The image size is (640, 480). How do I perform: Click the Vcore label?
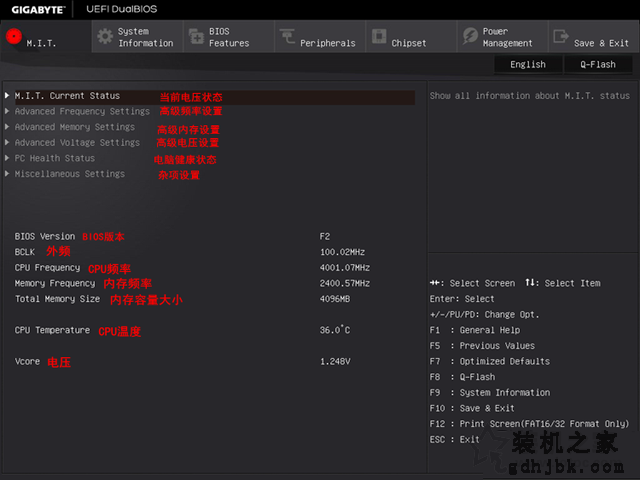point(27,362)
